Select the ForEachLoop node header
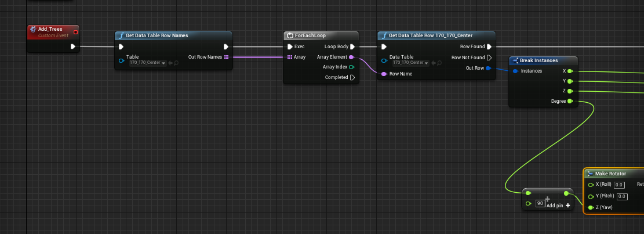 point(321,35)
